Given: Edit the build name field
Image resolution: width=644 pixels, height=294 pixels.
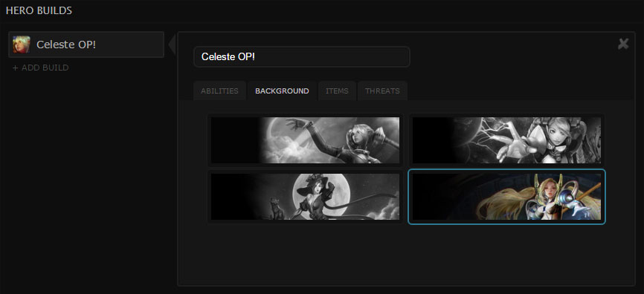Looking at the screenshot, I should [x=302, y=56].
